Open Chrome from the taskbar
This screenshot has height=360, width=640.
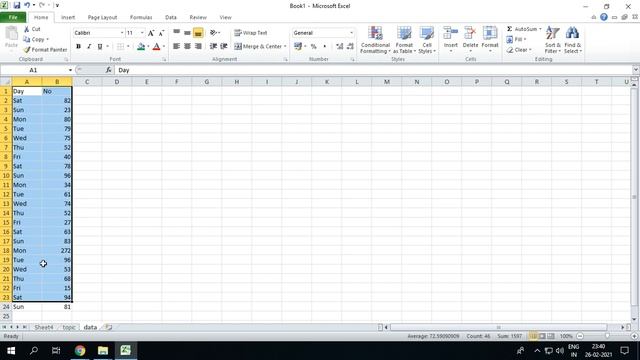tap(80, 350)
